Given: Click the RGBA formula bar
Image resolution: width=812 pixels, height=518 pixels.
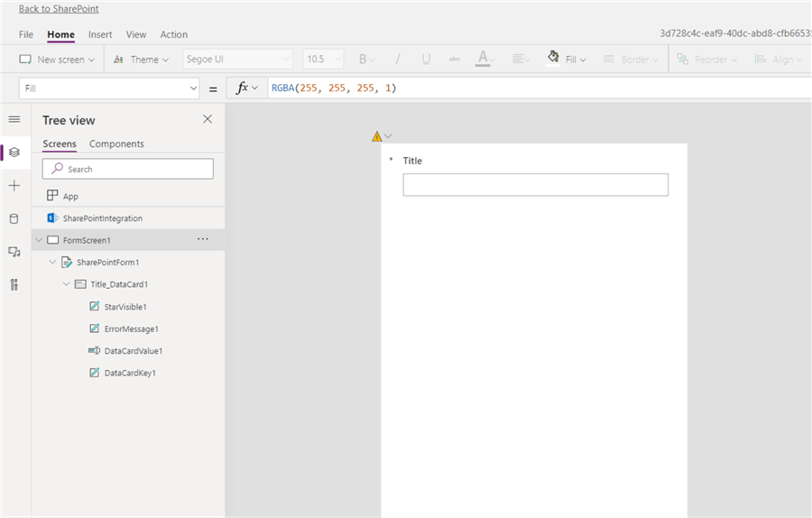Looking at the screenshot, I should click(x=539, y=88).
